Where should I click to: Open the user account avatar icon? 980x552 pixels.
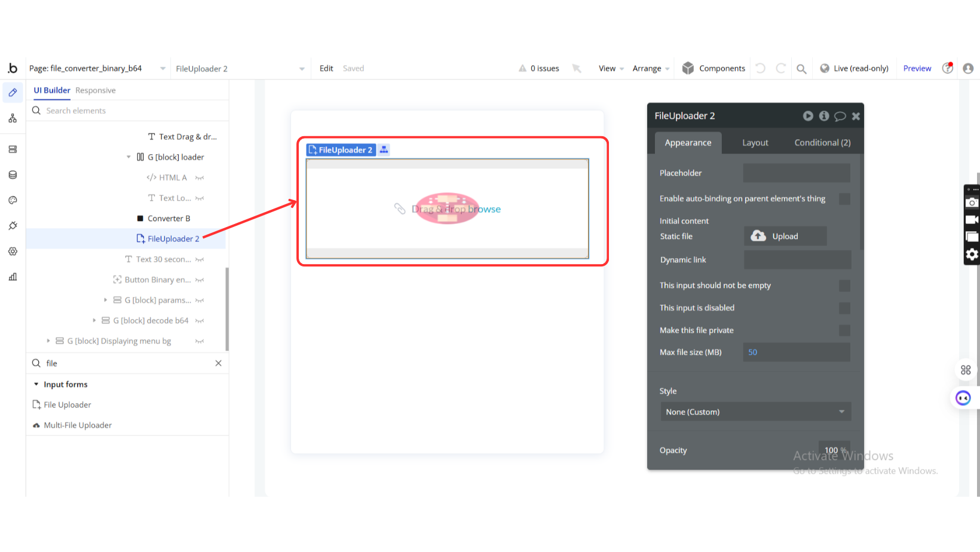tap(968, 69)
